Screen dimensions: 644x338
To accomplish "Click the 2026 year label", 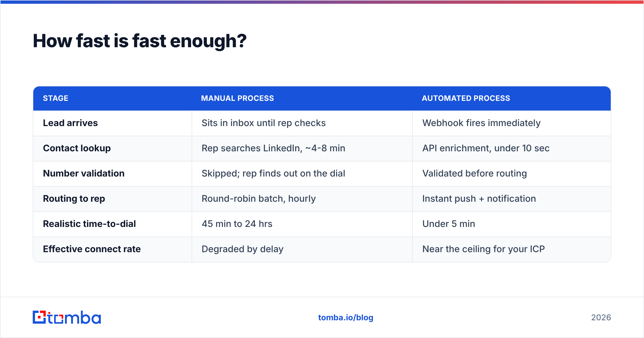I will click(x=601, y=318).
